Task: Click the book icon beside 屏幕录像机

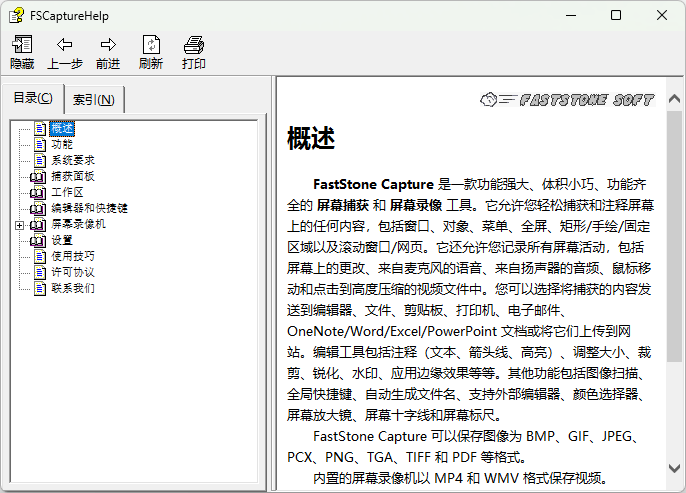Action: (38, 225)
